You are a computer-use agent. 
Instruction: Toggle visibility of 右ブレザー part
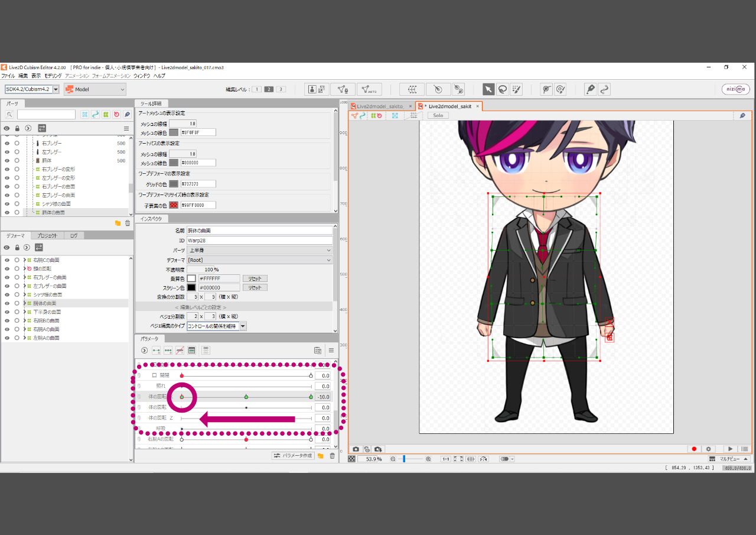point(7,144)
